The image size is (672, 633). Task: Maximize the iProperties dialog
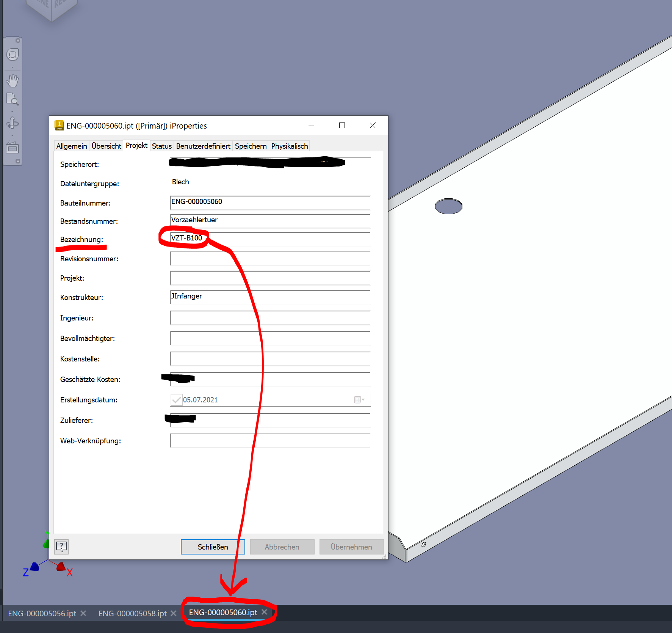pos(342,126)
